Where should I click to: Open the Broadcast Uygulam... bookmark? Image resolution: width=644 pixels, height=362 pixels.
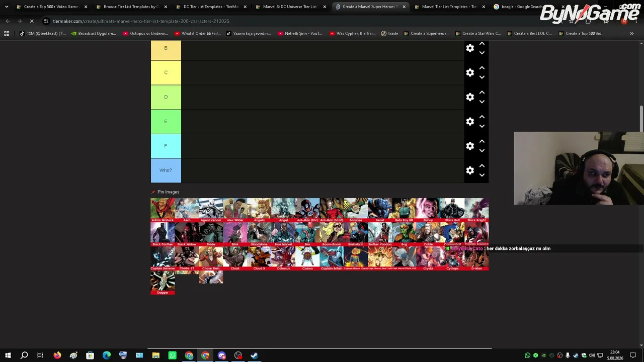[x=94, y=34]
